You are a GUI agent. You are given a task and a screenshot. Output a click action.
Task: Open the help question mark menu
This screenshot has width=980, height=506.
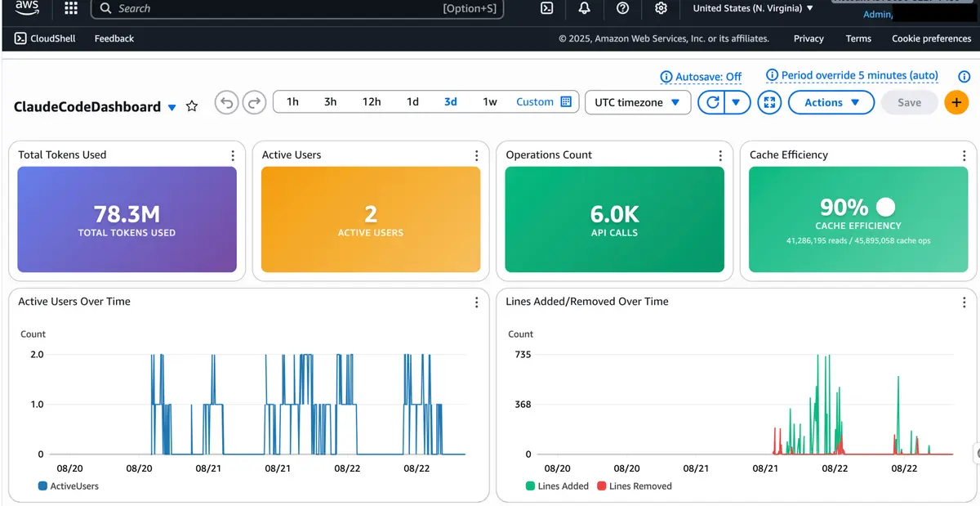click(x=623, y=8)
